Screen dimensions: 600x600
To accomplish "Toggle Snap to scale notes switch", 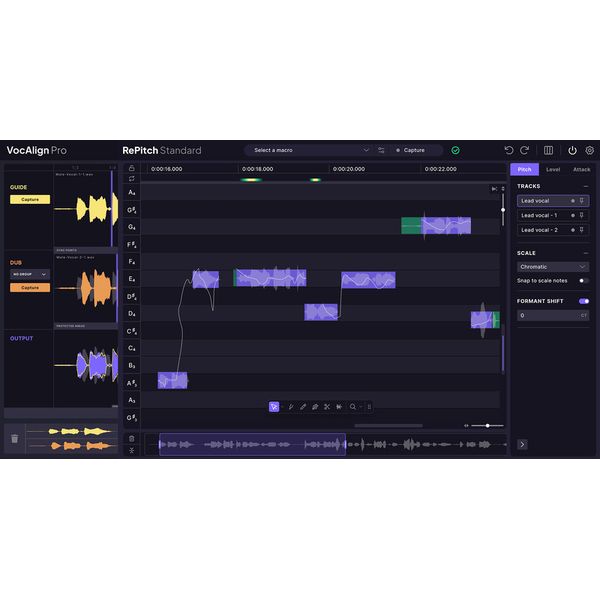I will click(x=584, y=280).
